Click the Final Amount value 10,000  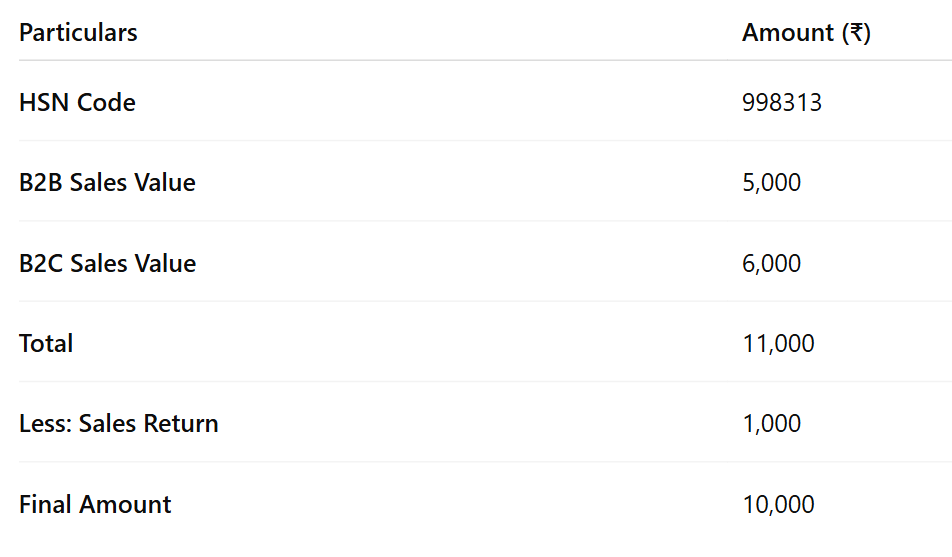point(778,505)
